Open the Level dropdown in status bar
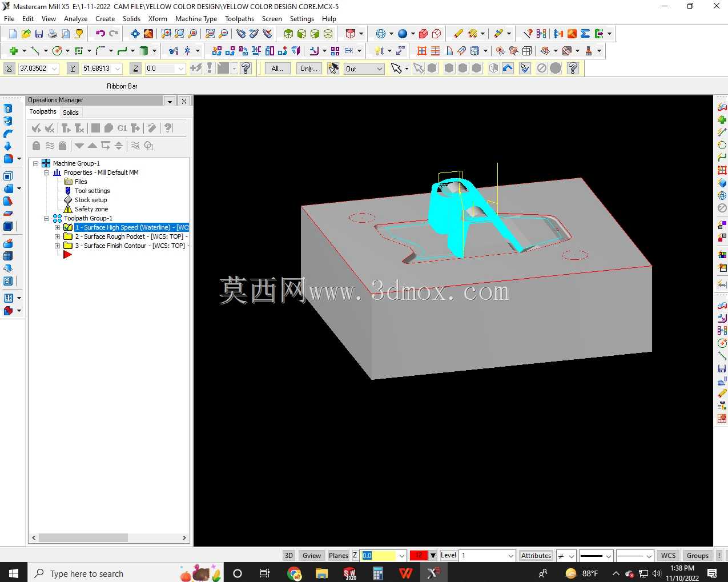The height and width of the screenshot is (582, 728). (x=511, y=555)
